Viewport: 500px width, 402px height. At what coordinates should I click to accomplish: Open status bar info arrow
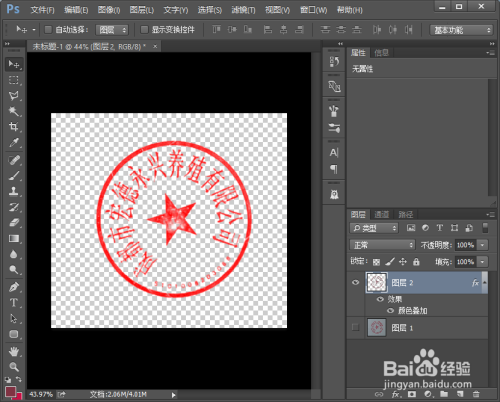(173, 395)
